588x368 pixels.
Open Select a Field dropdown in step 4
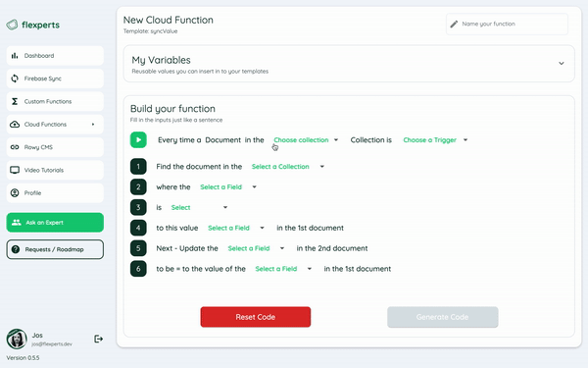point(236,228)
